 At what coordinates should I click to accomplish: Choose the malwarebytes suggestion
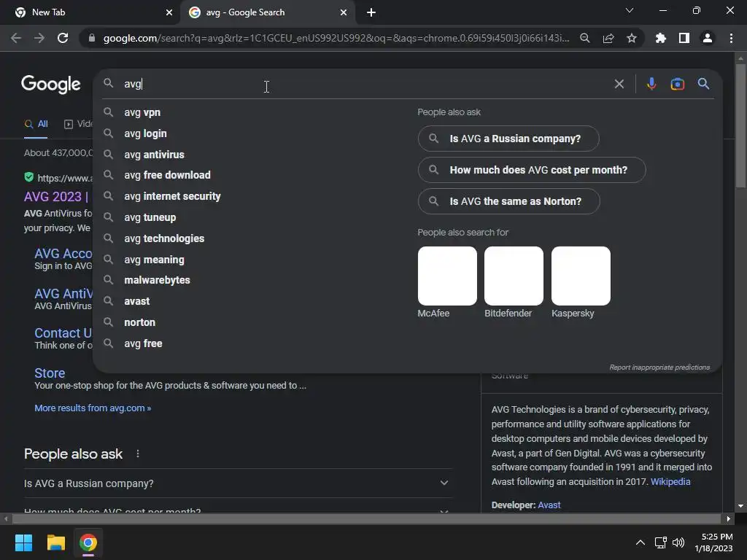[x=158, y=280]
